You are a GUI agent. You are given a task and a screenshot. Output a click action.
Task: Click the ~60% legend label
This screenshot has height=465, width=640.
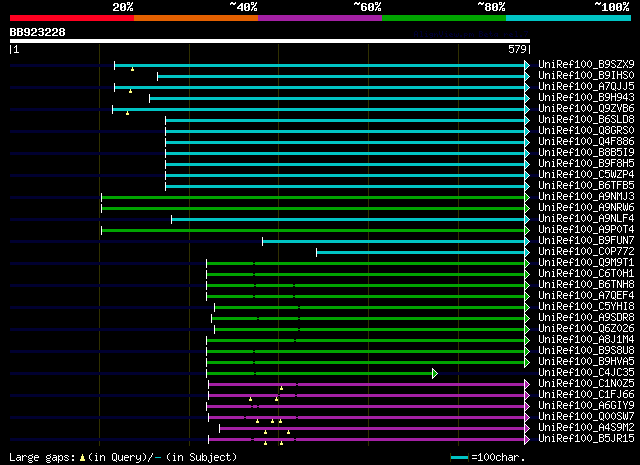pos(367,7)
